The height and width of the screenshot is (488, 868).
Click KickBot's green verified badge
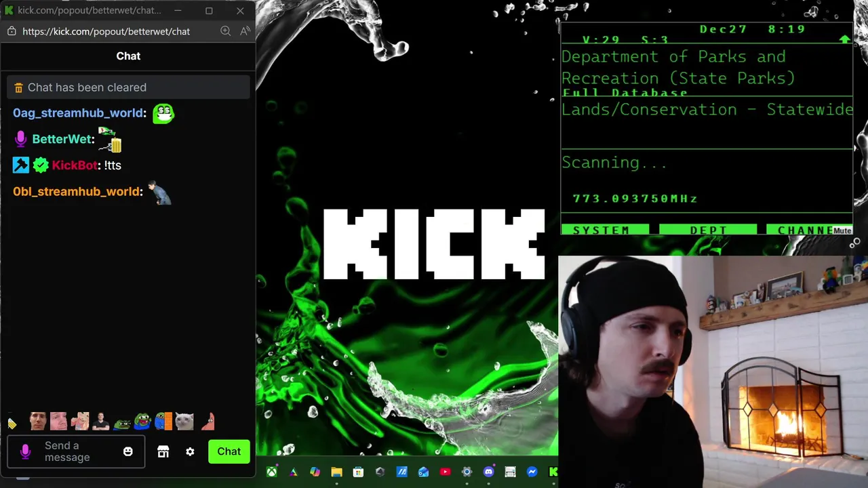point(41,165)
